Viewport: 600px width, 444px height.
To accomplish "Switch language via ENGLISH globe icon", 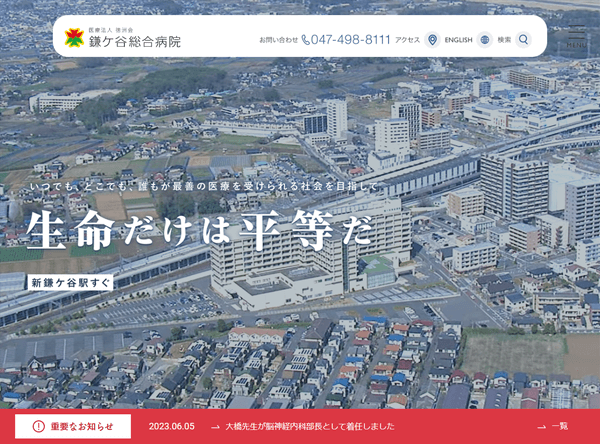I will (x=484, y=39).
